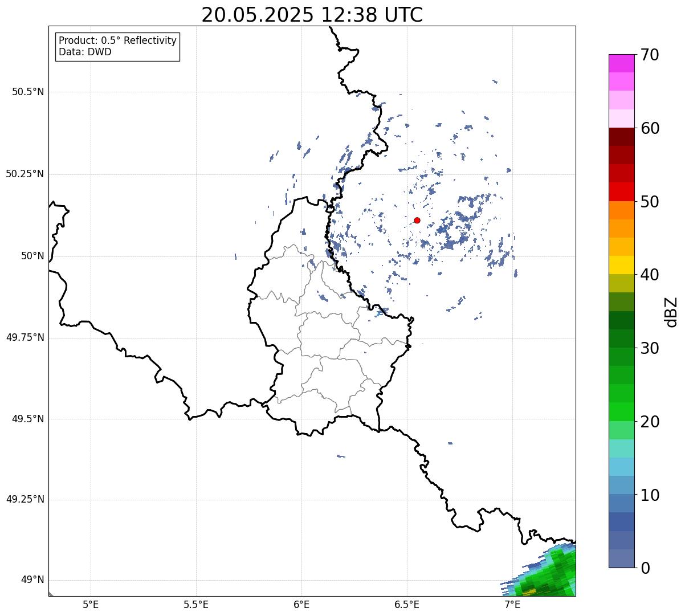The height and width of the screenshot is (616, 685).
Task: Click the 49.75°N latitude label
Action: 25,337
